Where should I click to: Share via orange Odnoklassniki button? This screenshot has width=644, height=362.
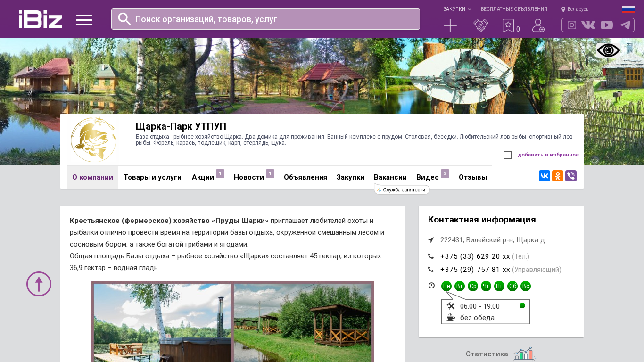tap(558, 176)
